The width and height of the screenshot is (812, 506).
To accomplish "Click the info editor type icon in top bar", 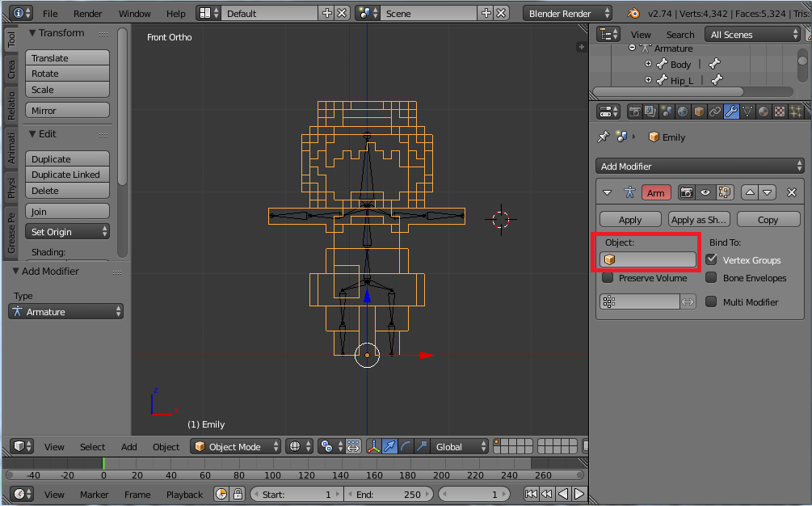I will pyautogui.click(x=21, y=13).
